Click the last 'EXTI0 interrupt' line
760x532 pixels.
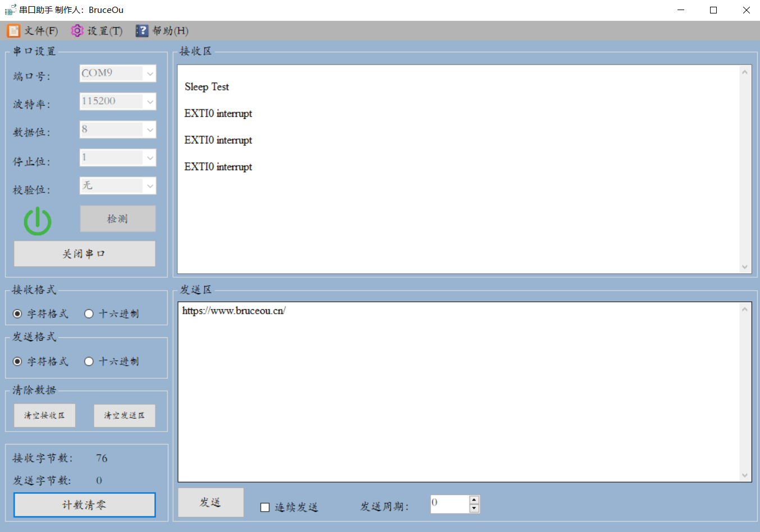point(218,167)
